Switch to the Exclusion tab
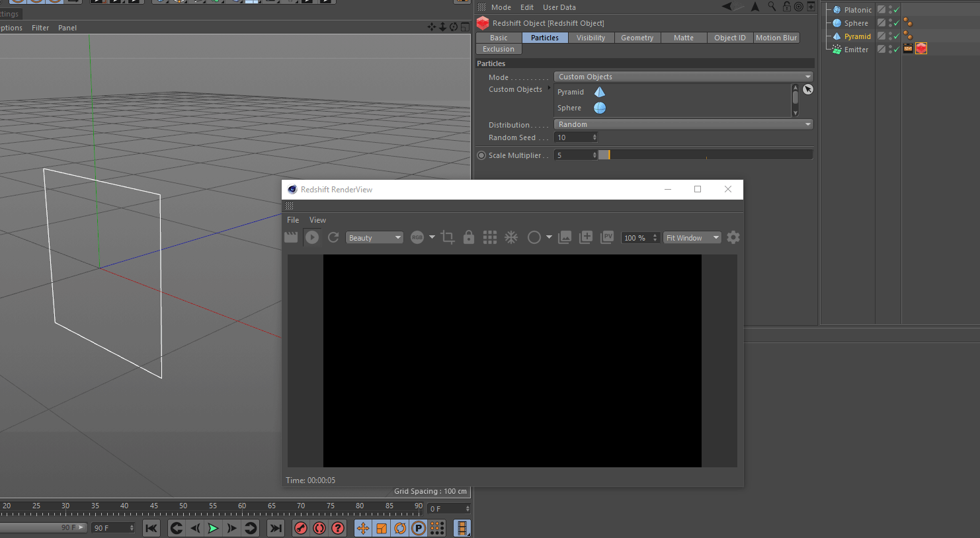Viewport: 980px width, 538px height. (499, 49)
